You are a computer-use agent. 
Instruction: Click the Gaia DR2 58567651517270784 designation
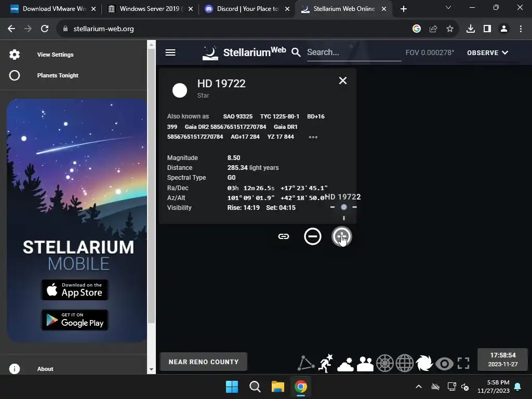(225, 127)
